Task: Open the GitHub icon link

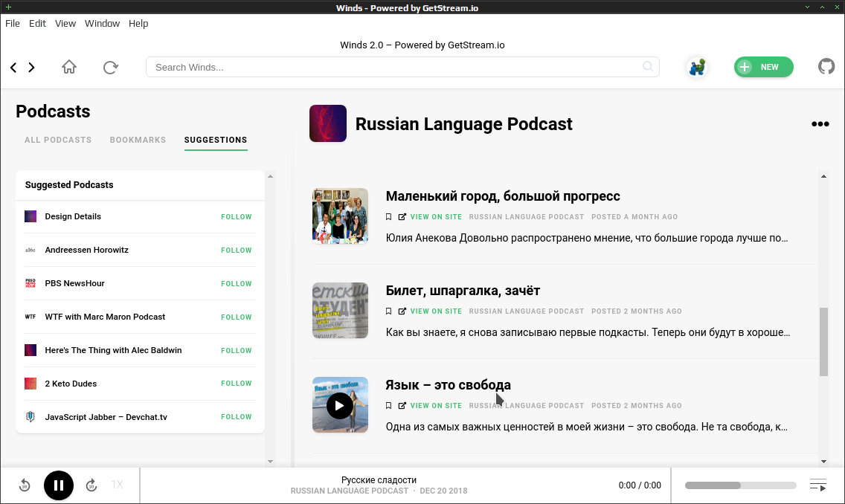Action: tap(826, 67)
